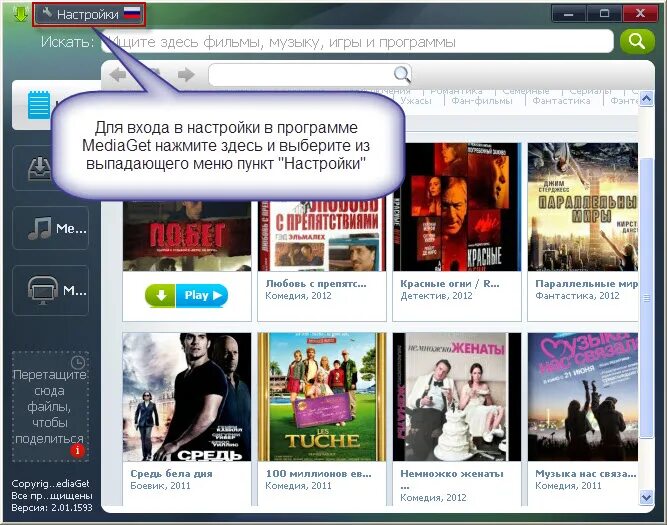Click the catalog search box below the main search
The width and height of the screenshot is (667, 525).
coord(310,74)
